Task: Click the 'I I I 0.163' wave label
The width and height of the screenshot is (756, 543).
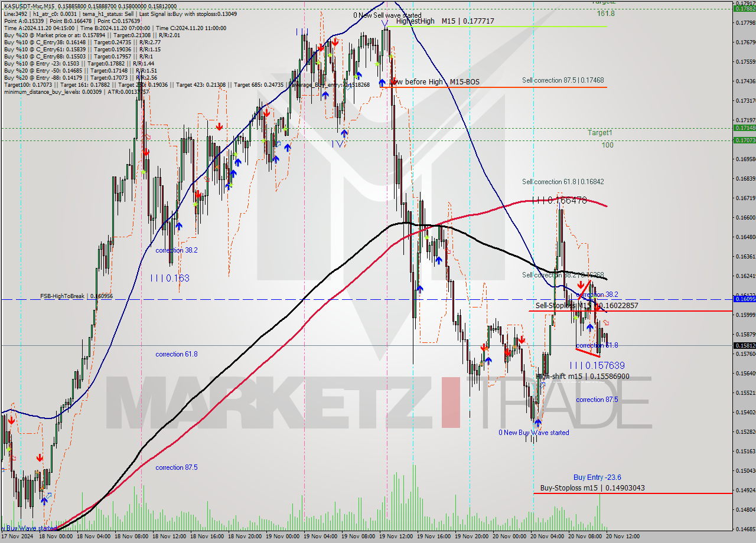Action: tap(170, 278)
